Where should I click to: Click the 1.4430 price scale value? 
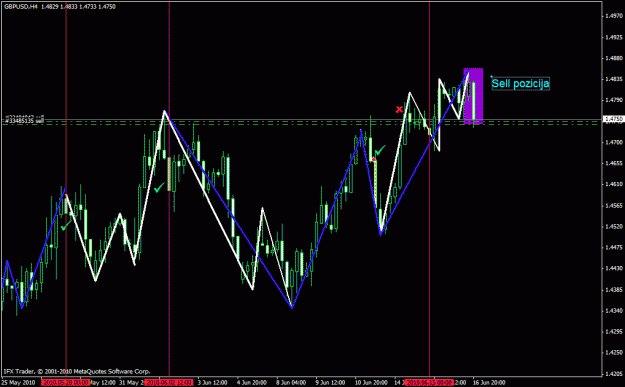(614, 269)
